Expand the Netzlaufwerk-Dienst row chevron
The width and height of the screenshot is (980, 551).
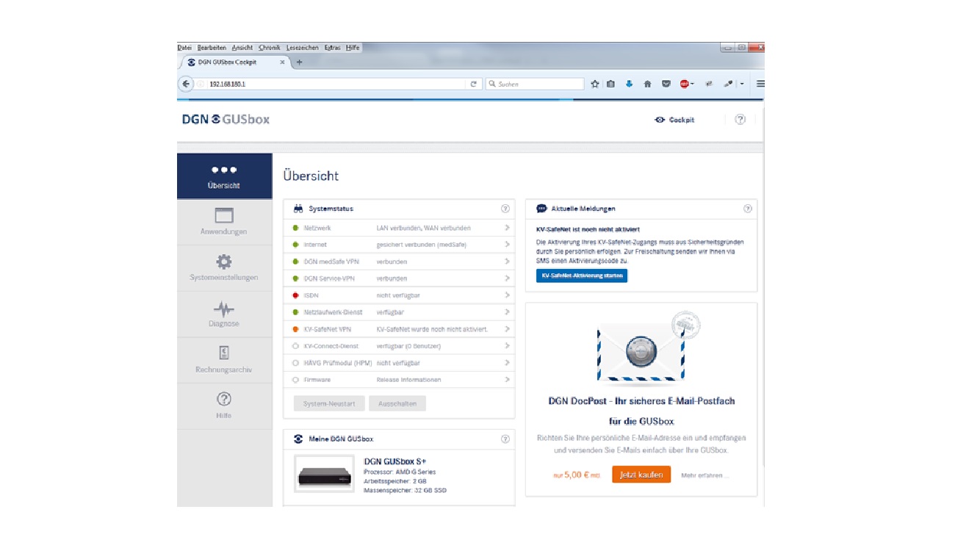507,312
